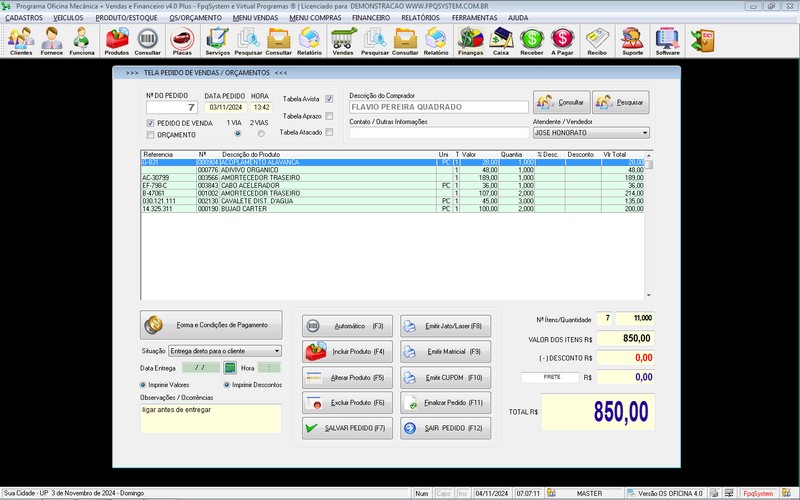800x500 pixels.
Task: Open the Data Entrega calendar picker
Action: click(229, 368)
